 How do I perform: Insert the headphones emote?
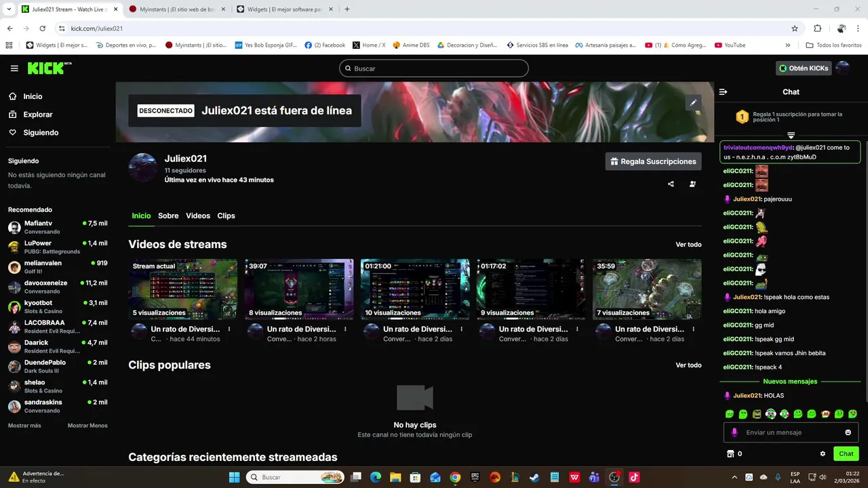point(770,413)
